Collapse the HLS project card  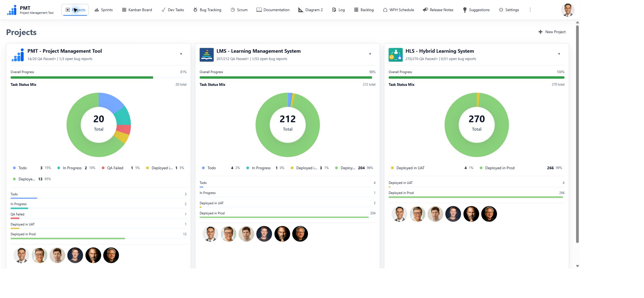pyautogui.click(x=559, y=54)
